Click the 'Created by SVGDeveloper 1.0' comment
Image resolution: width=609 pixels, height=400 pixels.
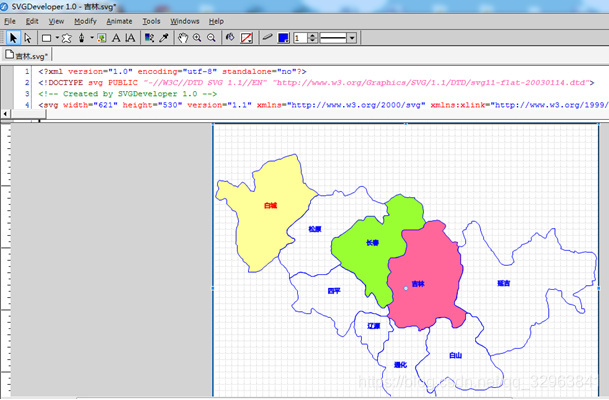[x=127, y=94]
